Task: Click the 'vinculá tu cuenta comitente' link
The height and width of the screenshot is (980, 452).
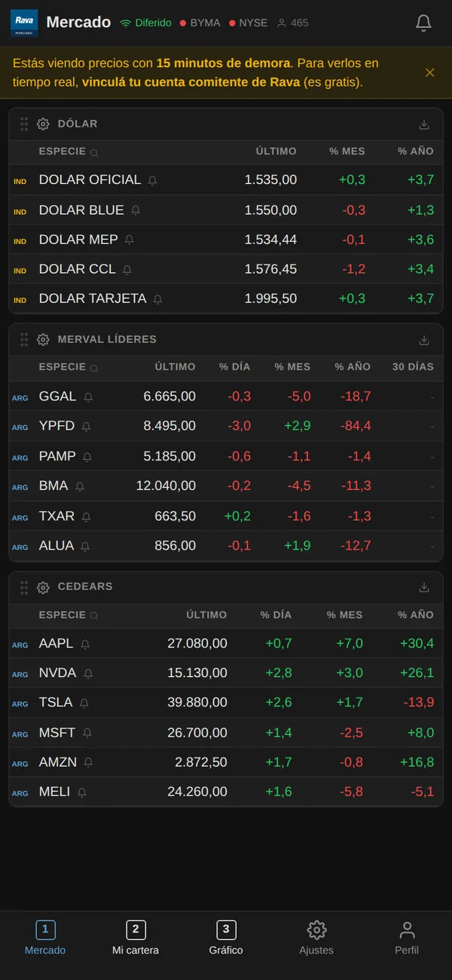Action: 191,82
